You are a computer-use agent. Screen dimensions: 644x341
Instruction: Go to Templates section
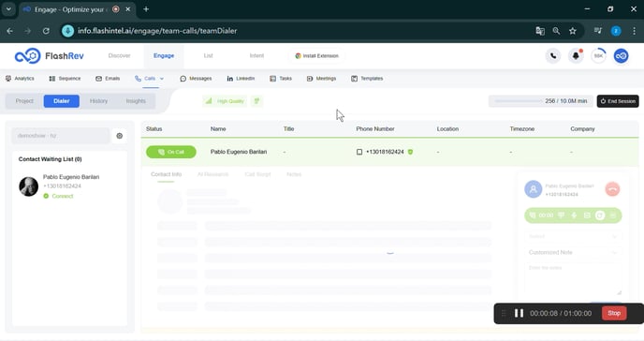tap(367, 79)
